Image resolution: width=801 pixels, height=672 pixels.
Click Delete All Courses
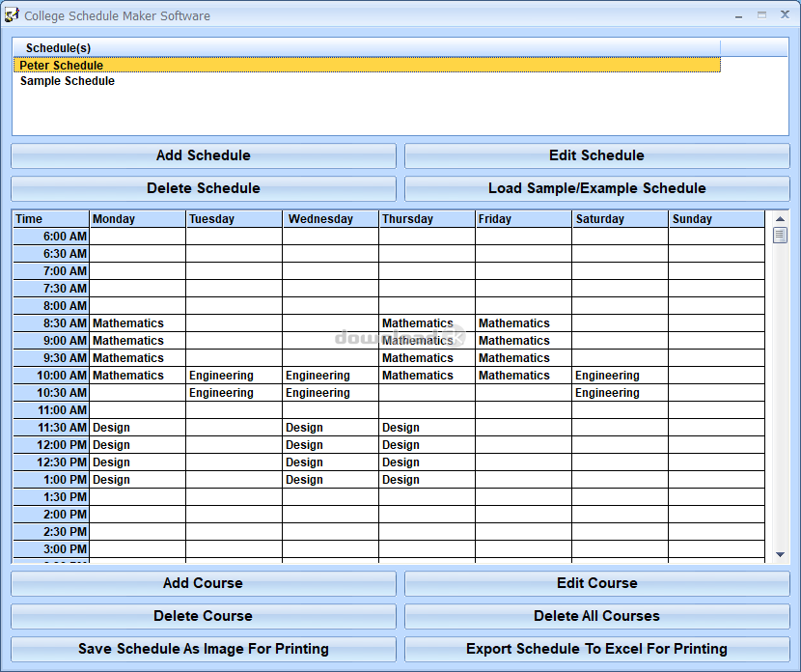[x=596, y=616]
